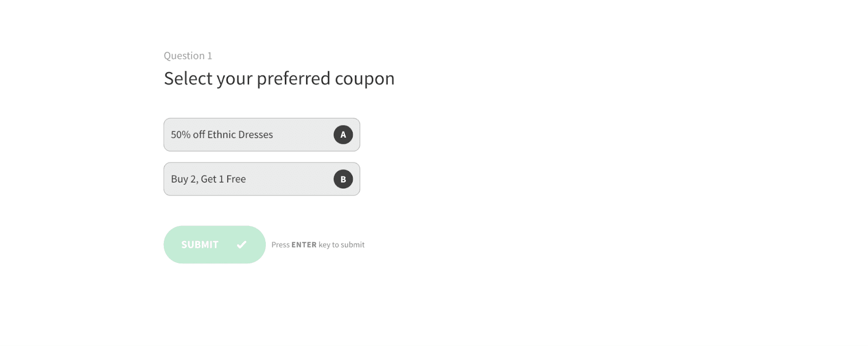
Task: Click the circular "B" key badge
Action: [343, 179]
